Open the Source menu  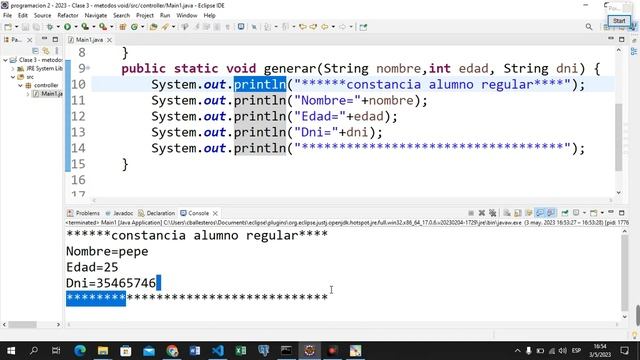(42, 16)
